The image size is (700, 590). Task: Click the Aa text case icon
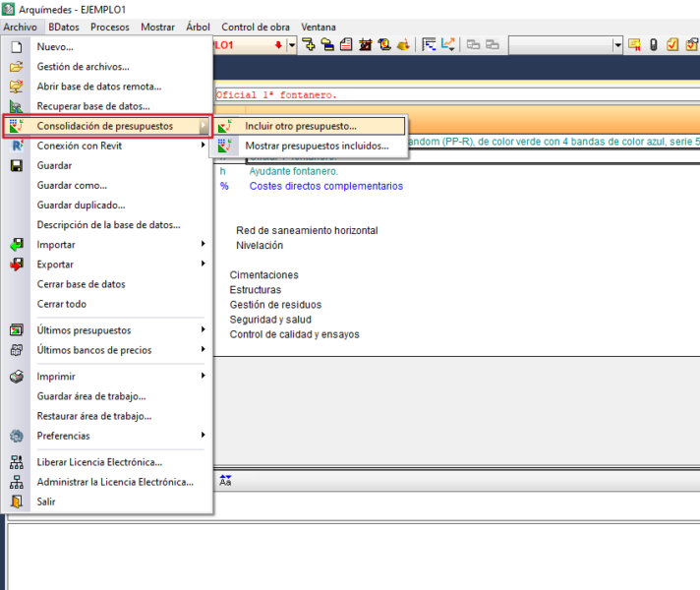(225, 481)
